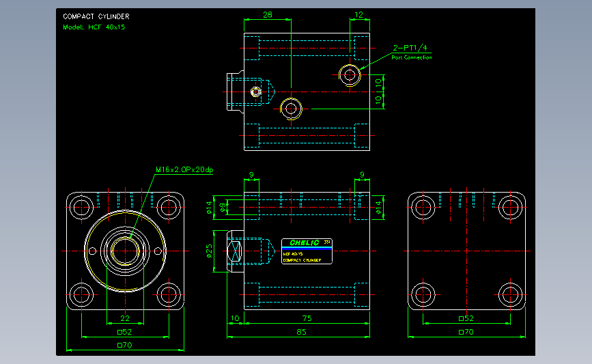Select the □52 dimension under the front view
Screen dimensions: 592x364
click(x=124, y=332)
